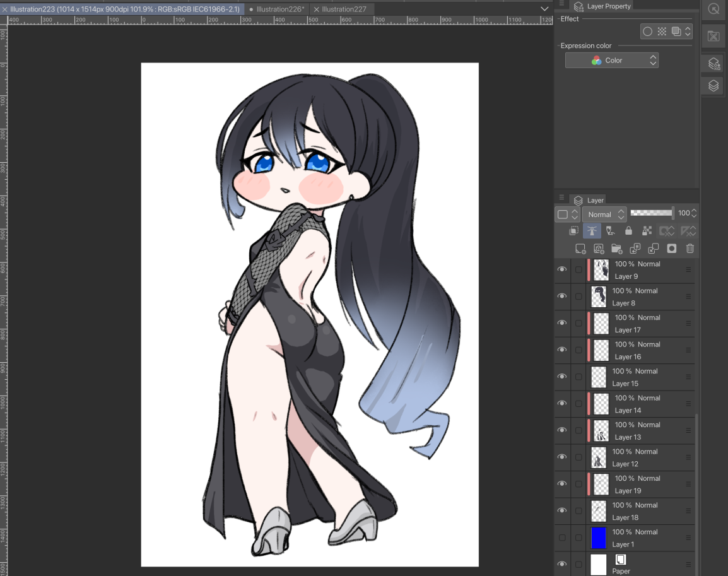Toggle visibility of Layer 17
Viewport: 728px width, 576px height.
coord(562,323)
